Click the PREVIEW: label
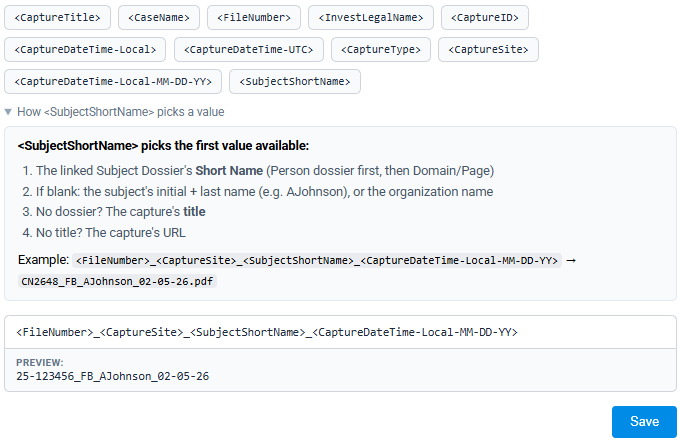The width and height of the screenshot is (680, 443). point(39,363)
